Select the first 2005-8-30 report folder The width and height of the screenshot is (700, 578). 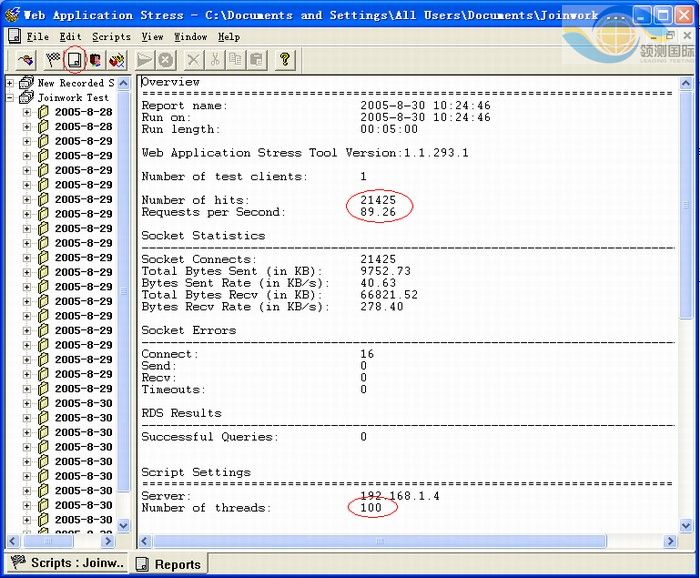coord(83,403)
